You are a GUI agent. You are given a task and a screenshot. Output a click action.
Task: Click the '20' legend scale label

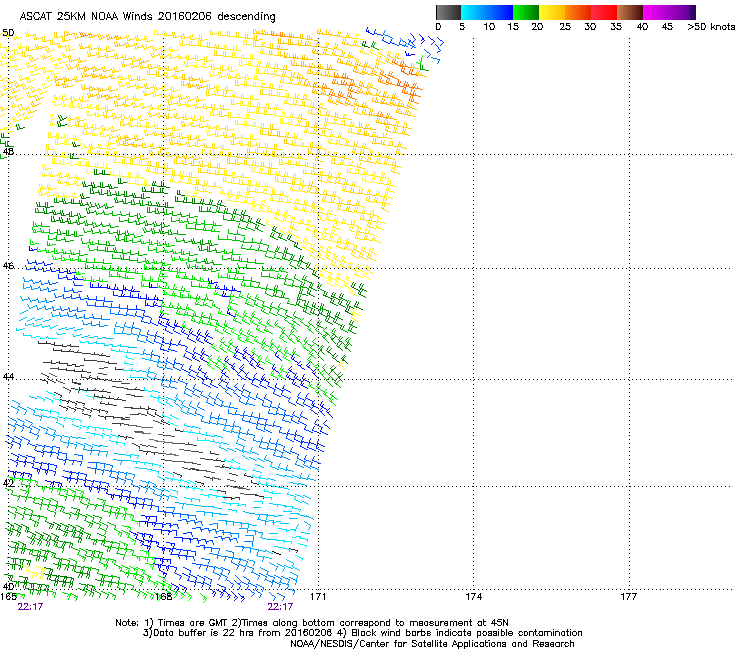537,27
